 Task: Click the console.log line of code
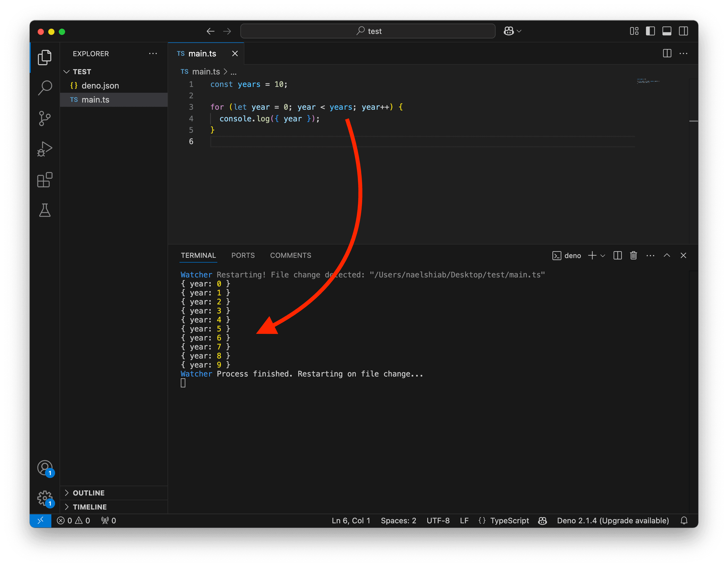269,119
